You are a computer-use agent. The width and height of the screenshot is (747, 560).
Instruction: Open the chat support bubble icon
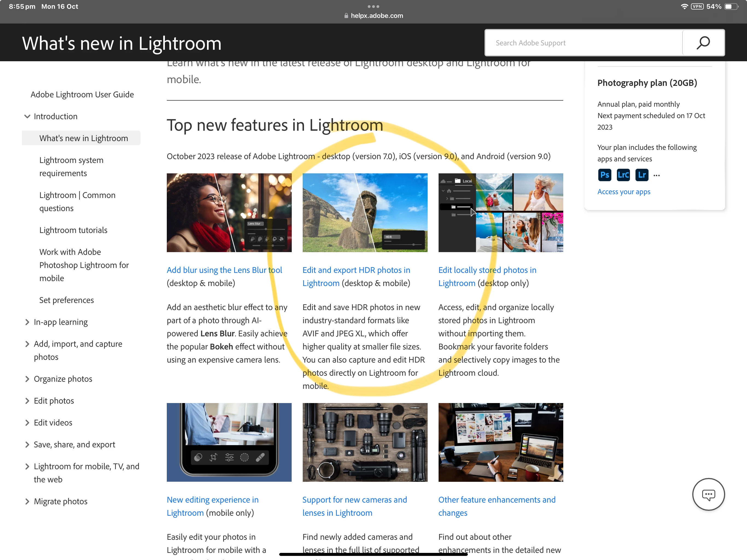(708, 494)
